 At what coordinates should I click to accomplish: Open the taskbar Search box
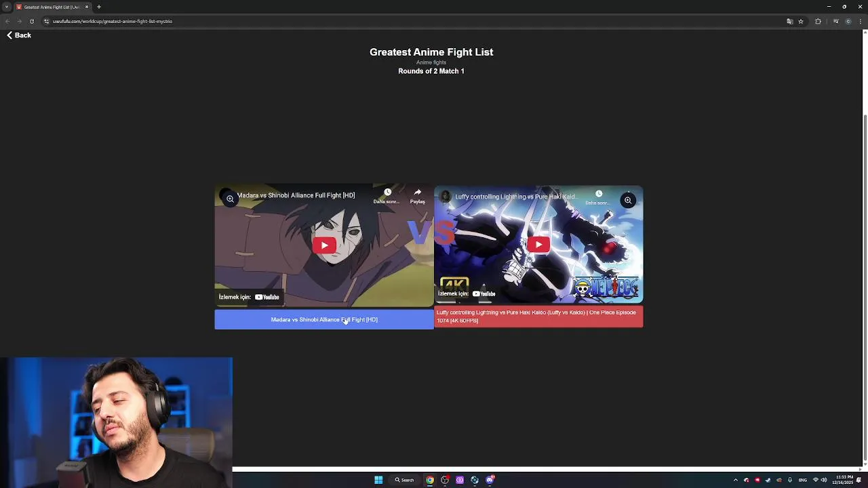(x=404, y=480)
